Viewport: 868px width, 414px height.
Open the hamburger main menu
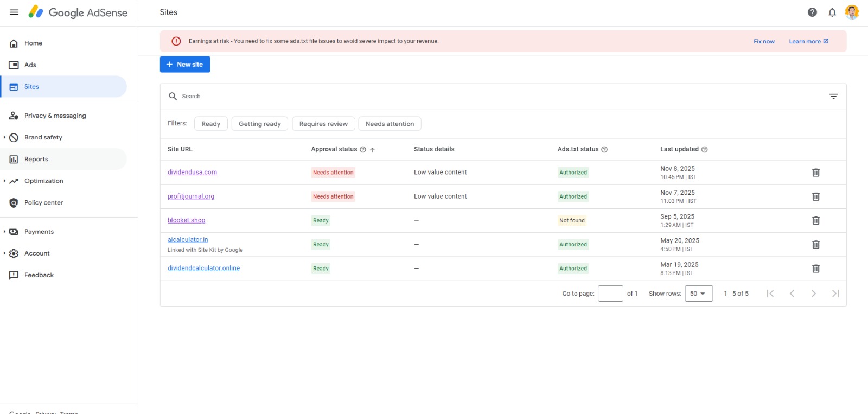pos(14,12)
